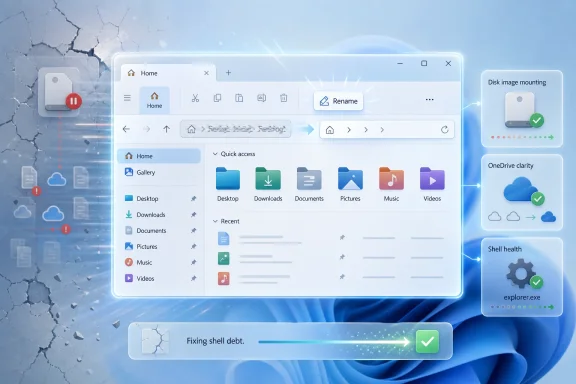The height and width of the screenshot is (384, 576).
Task: Click the Disk image mounting card
Action: (522, 109)
